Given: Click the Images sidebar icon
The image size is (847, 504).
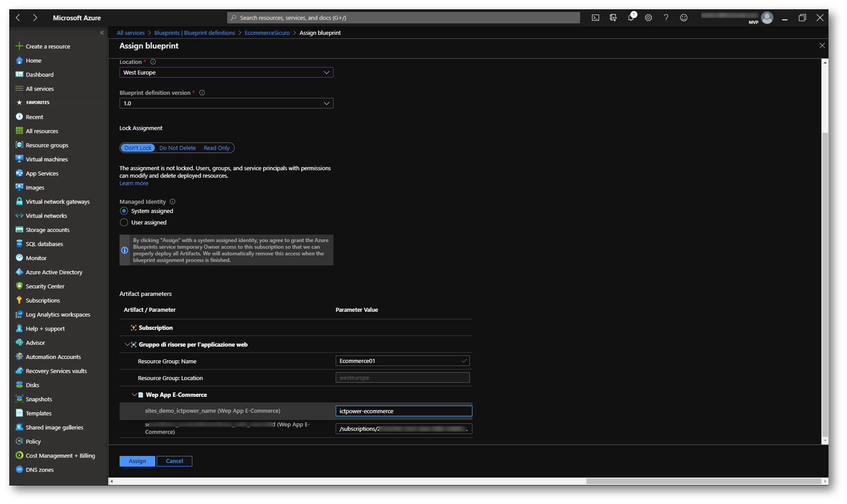Looking at the screenshot, I should tap(19, 187).
